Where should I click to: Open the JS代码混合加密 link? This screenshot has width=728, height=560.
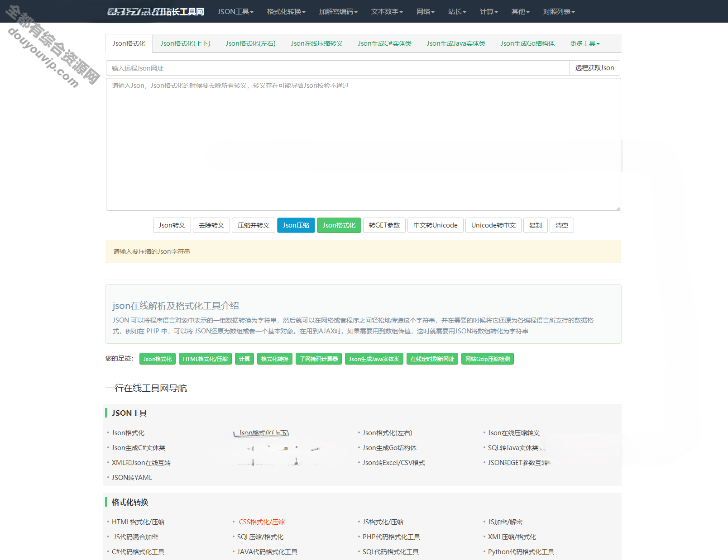(x=136, y=537)
